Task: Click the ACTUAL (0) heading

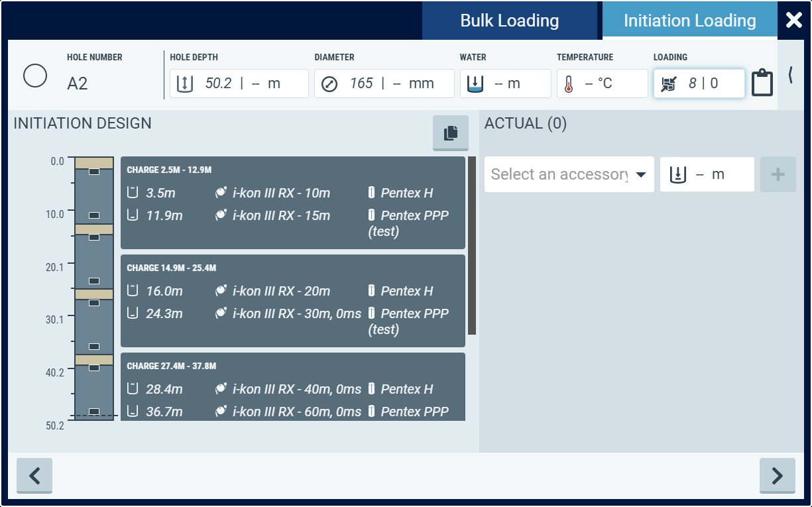Action: coord(526,123)
